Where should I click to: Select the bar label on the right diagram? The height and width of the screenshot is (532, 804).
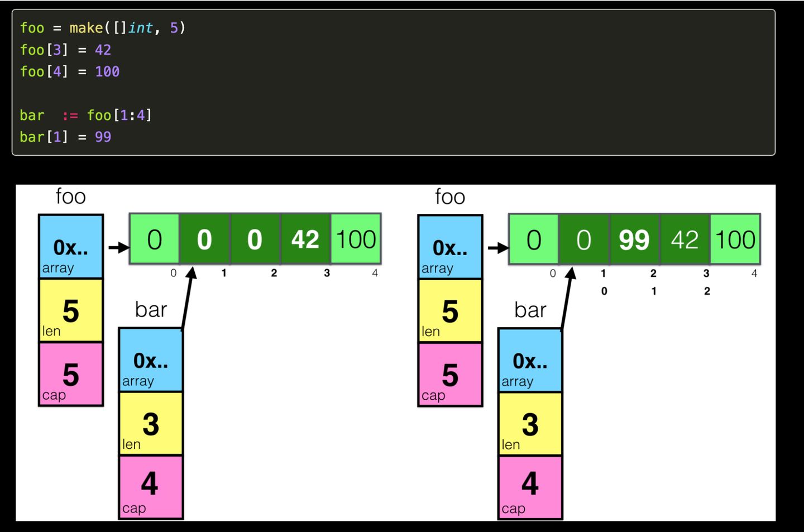[x=529, y=310]
